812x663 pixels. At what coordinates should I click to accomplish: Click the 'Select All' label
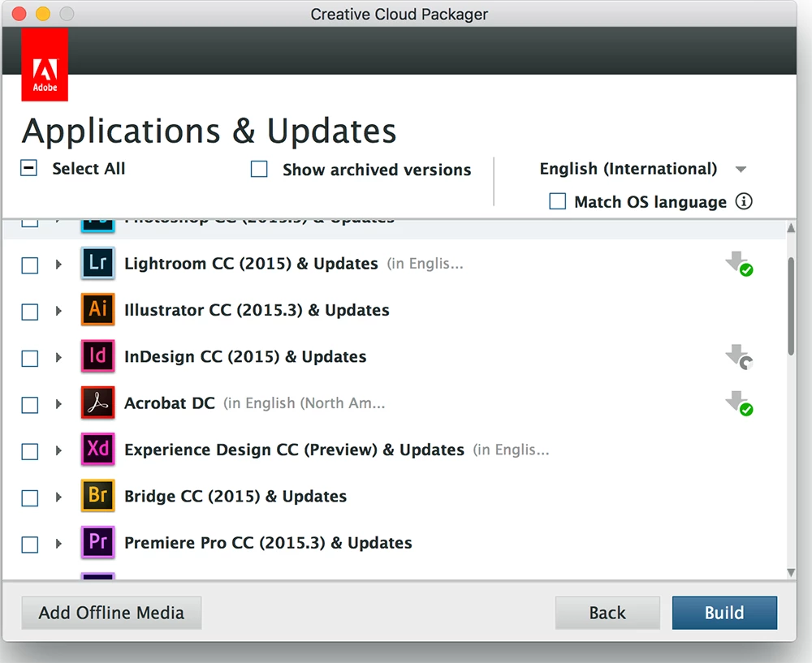point(89,169)
